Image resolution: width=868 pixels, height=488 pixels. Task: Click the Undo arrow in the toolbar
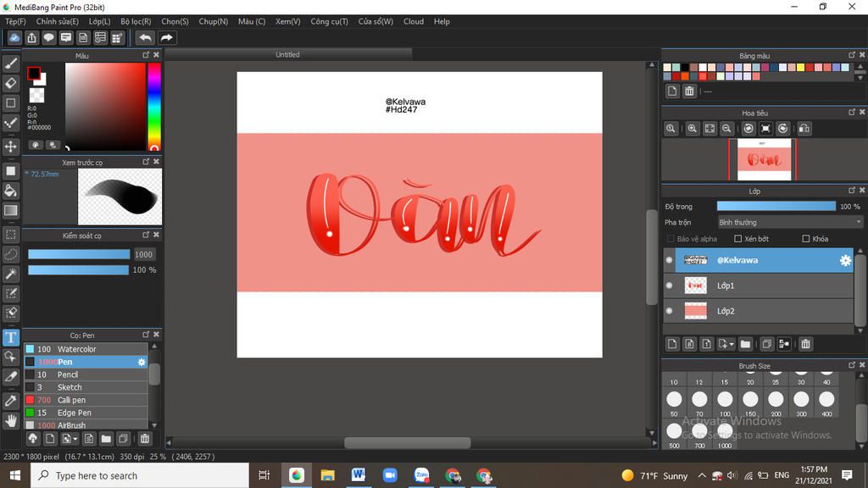click(x=145, y=37)
